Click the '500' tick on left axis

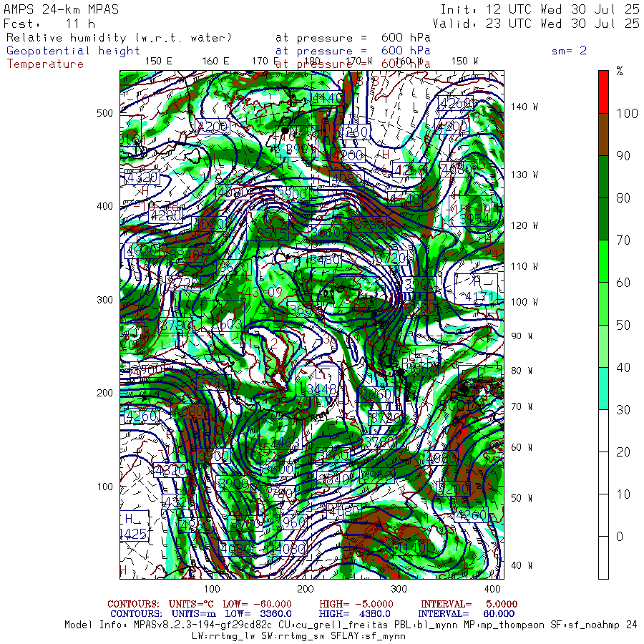104,113
